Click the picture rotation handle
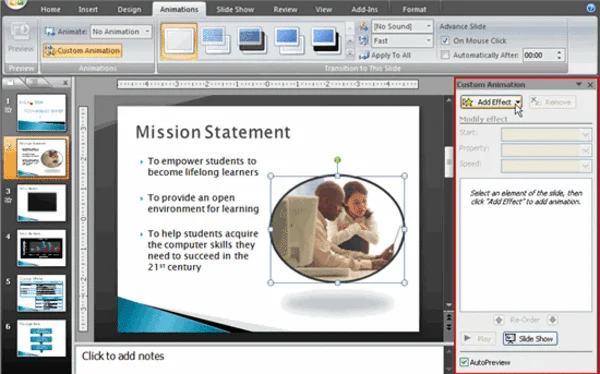 [x=337, y=160]
